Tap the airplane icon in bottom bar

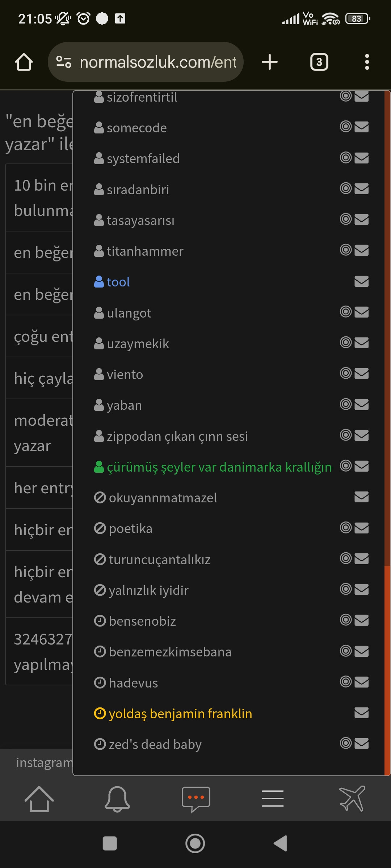click(x=352, y=799)
